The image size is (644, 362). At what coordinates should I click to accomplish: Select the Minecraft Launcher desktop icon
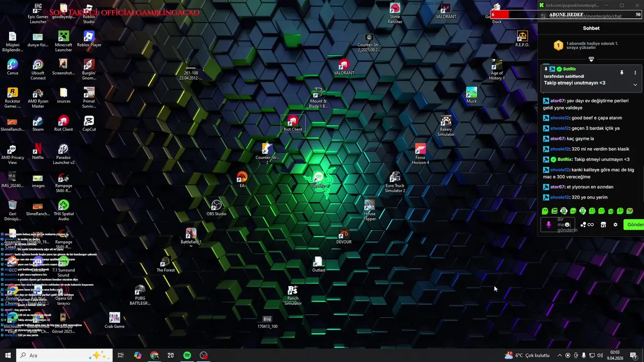tap(63, 42)
